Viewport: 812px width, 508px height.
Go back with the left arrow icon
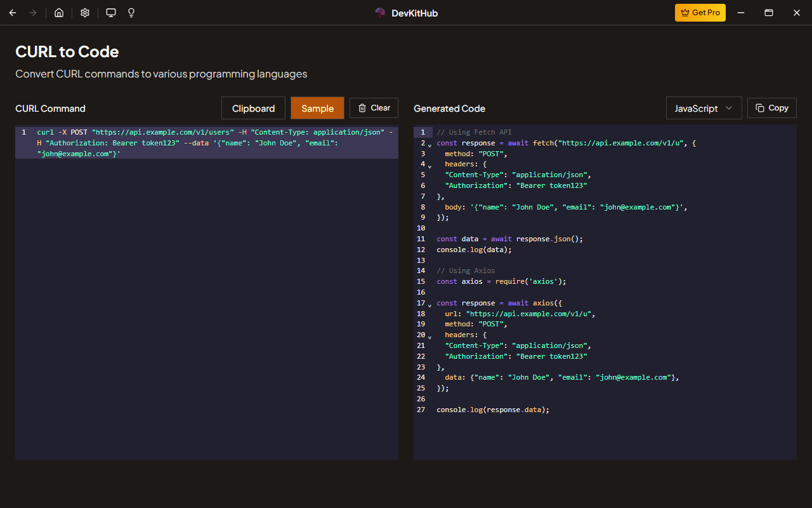pos(13,13)
